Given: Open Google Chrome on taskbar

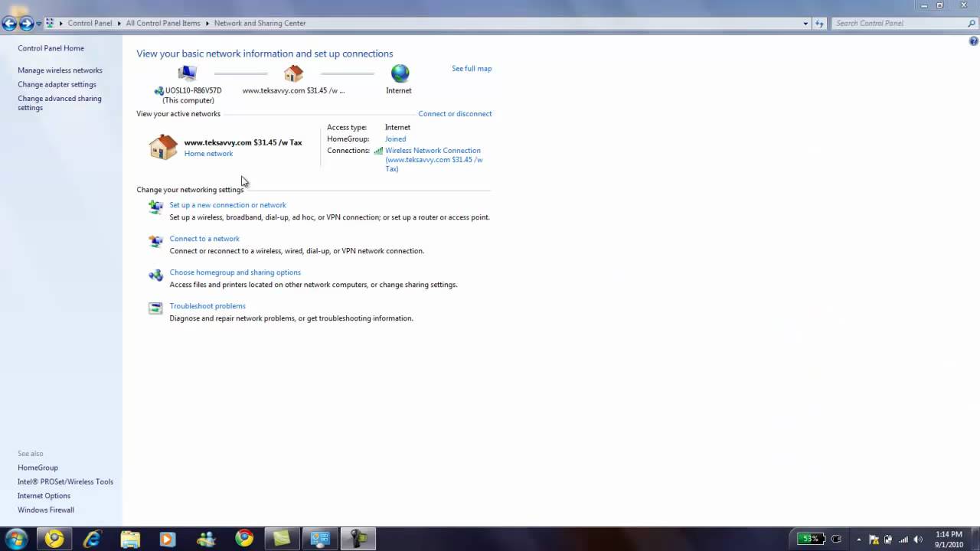Looking at the screenshot, I should (244, 539).
